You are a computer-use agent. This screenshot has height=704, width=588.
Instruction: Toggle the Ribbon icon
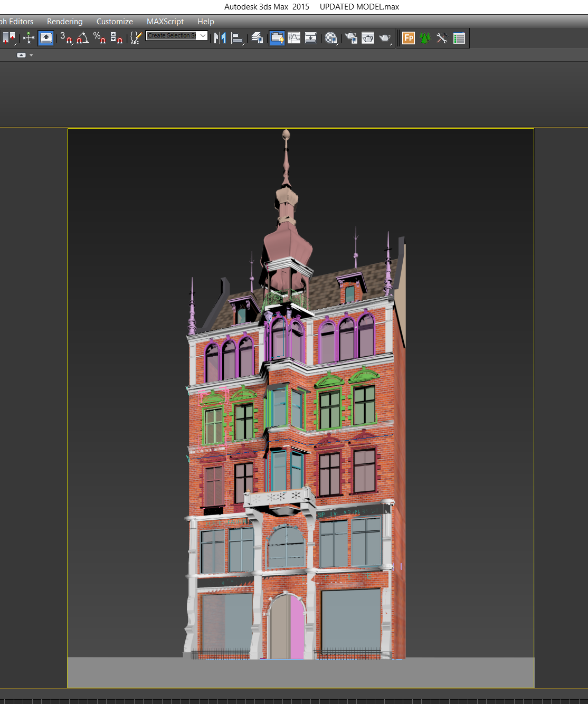point(277,38)
